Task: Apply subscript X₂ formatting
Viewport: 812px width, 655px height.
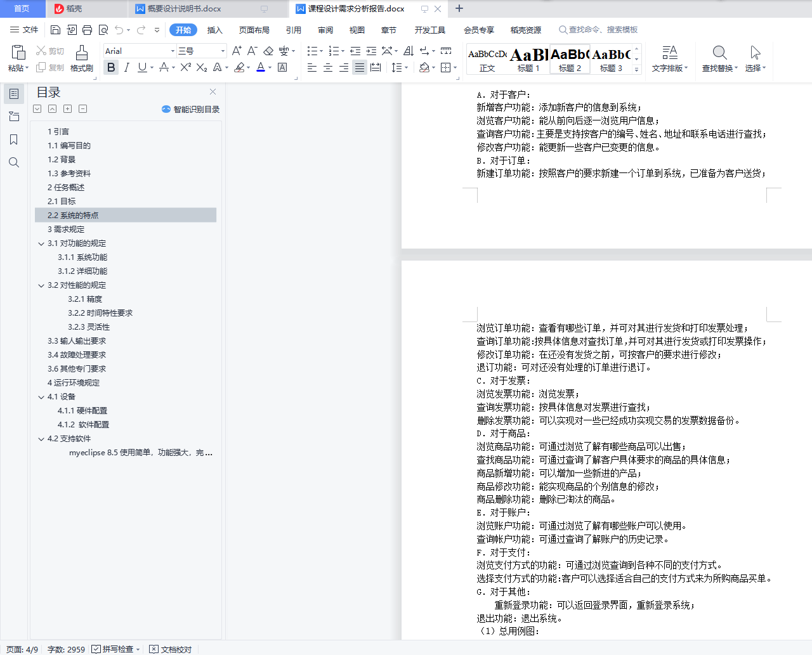Action: point(202,67)
